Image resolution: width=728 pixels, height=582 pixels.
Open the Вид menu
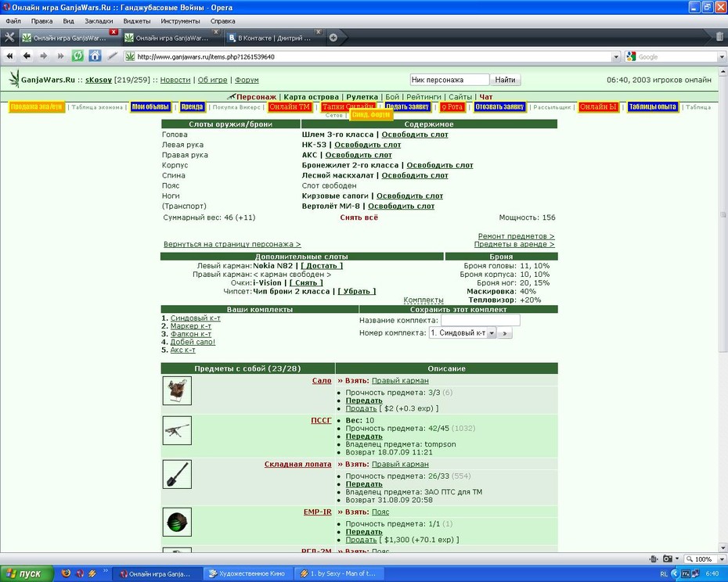coord(68,21)
